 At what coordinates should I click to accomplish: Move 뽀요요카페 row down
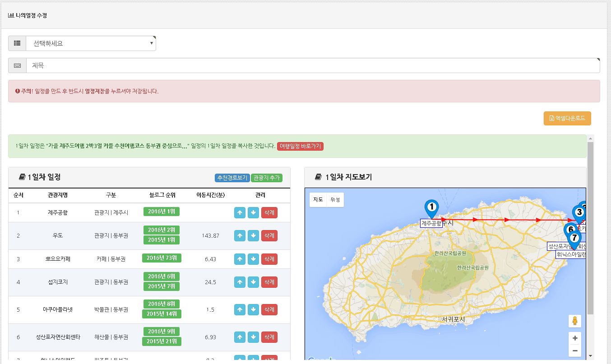[x=253, y=259]
